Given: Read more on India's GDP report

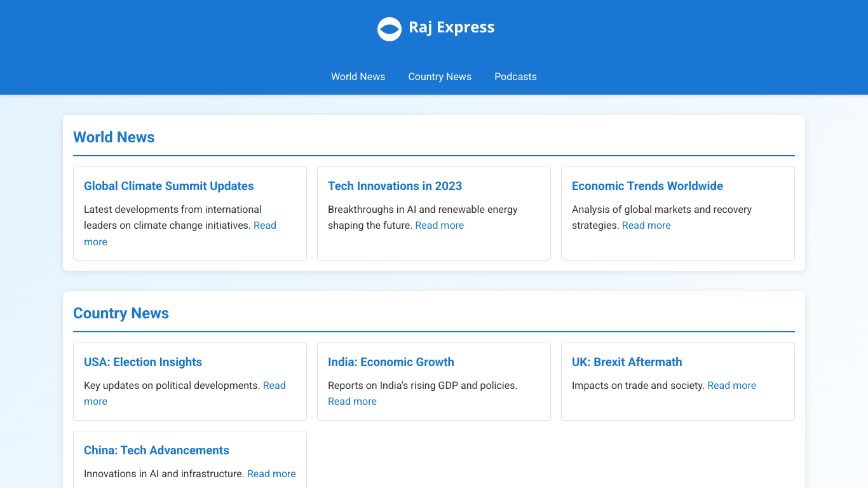Looking at the screenshot, I should (352, 402).
